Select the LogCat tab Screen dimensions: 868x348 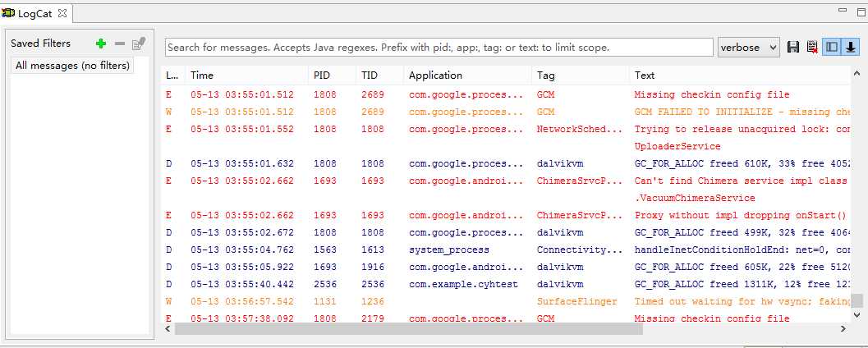[34, 14]
